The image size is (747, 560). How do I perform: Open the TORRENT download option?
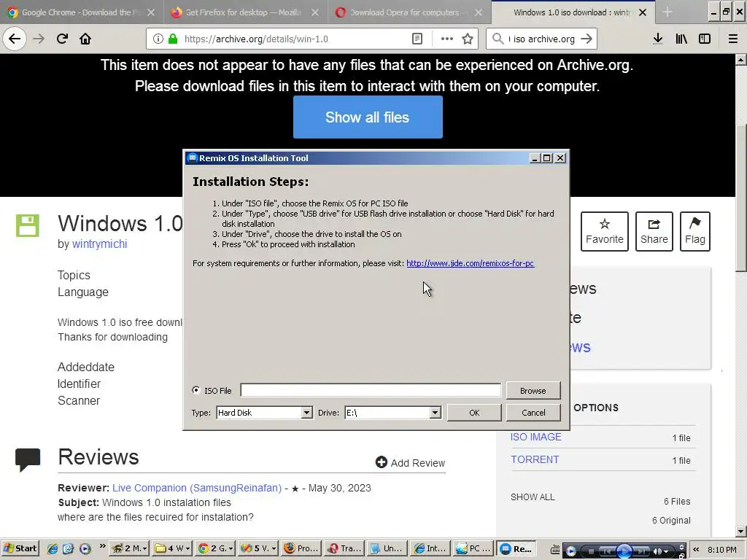pyautogui.click(x=535, y=459)
